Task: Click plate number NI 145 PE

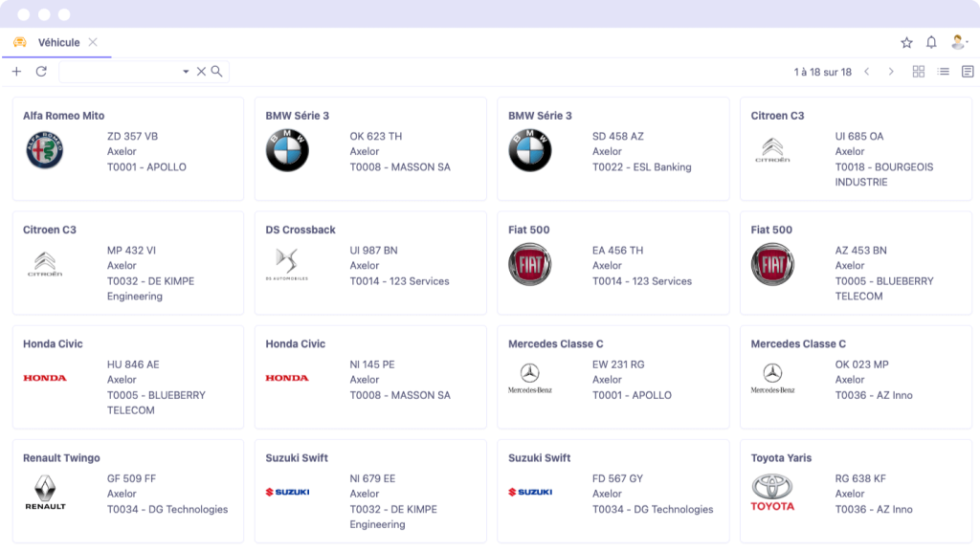Action: (x=372, y=364)
